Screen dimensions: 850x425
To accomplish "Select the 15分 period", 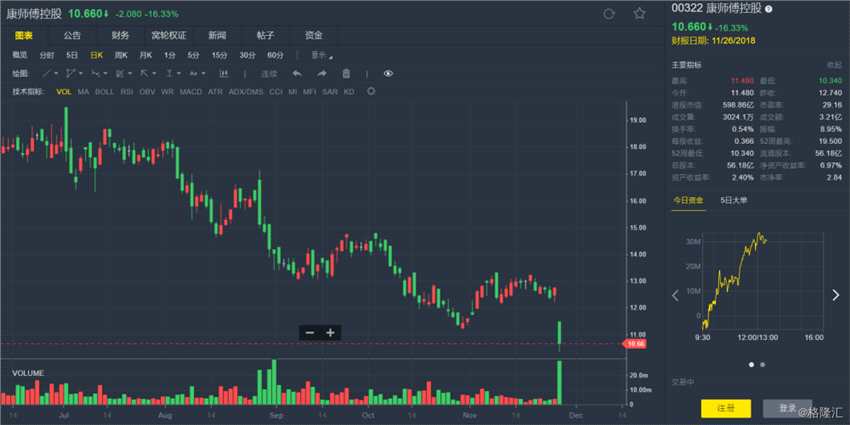I will click(219, 55).
